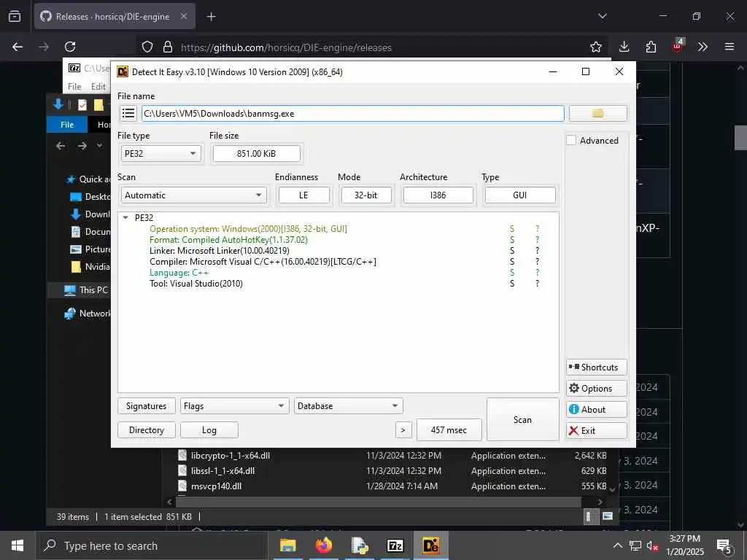Click ? next to Linker row
Viewport: 747px width, 560px height.
538,251
